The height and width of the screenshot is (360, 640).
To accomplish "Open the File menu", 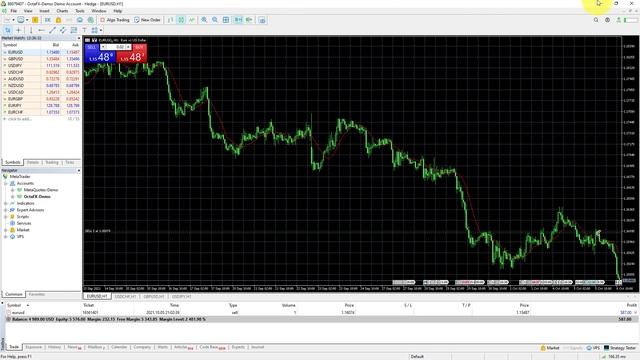I will [x=13, y=11].
